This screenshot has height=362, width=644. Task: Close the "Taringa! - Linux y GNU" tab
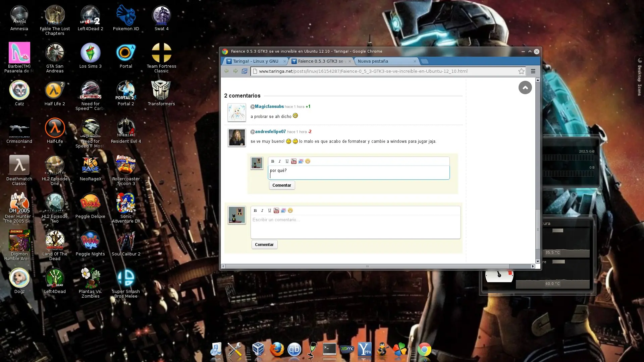(x=285, y=61)
